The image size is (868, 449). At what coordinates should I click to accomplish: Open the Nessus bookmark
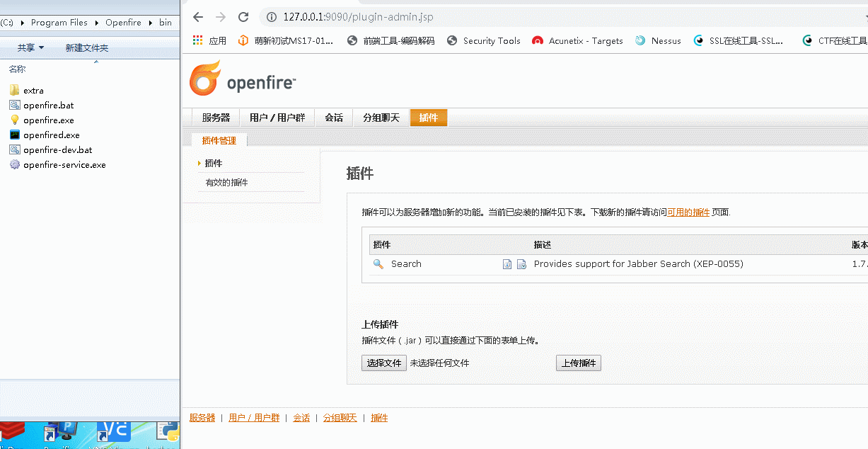pos(658,41)
